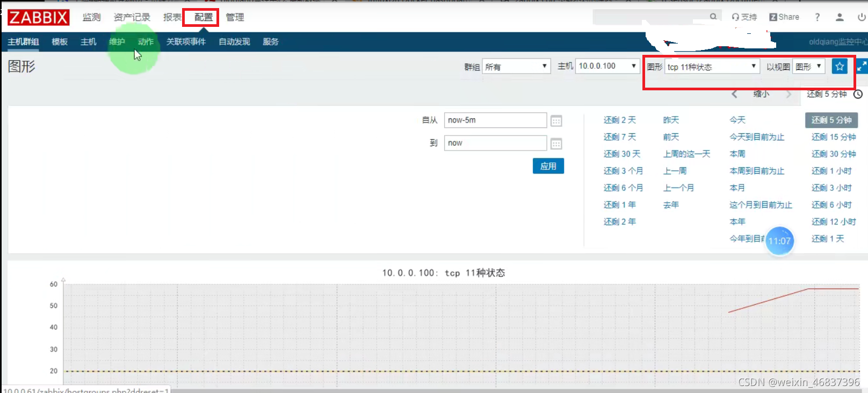Select 还剩 2 年 time range

coord(620,221)
